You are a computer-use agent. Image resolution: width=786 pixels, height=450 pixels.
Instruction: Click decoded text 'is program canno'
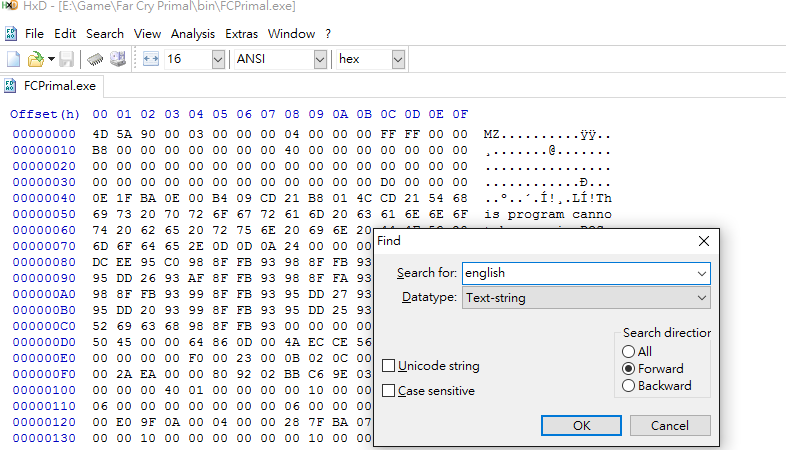(x=548, y=214)
